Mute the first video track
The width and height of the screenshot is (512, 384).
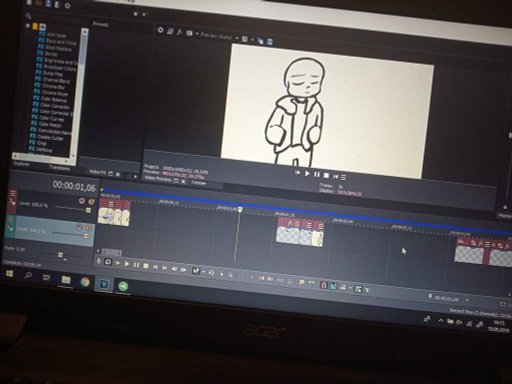(x=82, y=201)
